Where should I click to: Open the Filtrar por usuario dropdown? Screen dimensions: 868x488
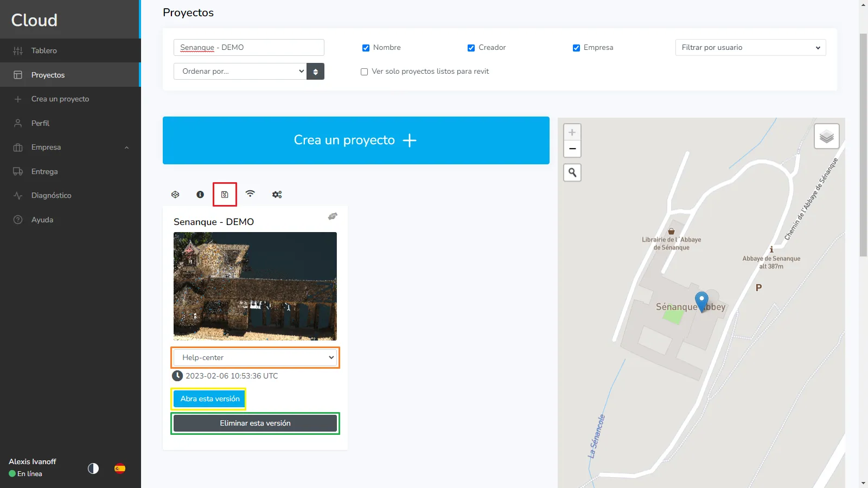pos(750,48)
